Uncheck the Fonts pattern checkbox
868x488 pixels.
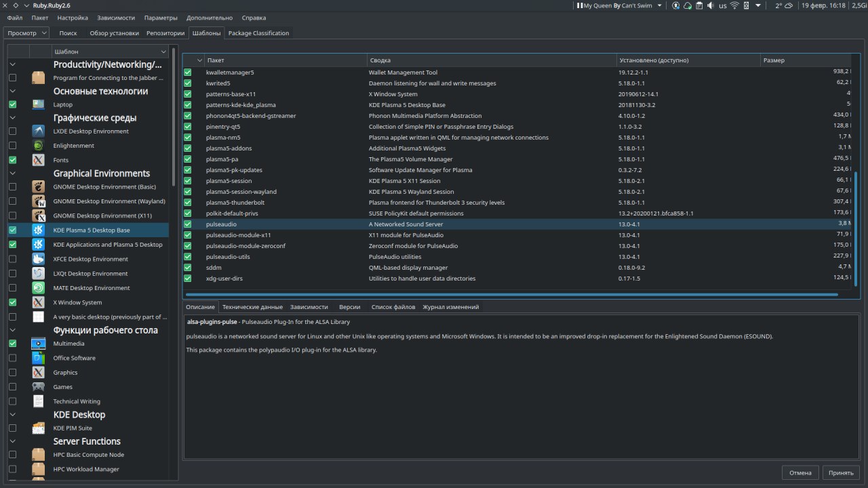point(12,160)
